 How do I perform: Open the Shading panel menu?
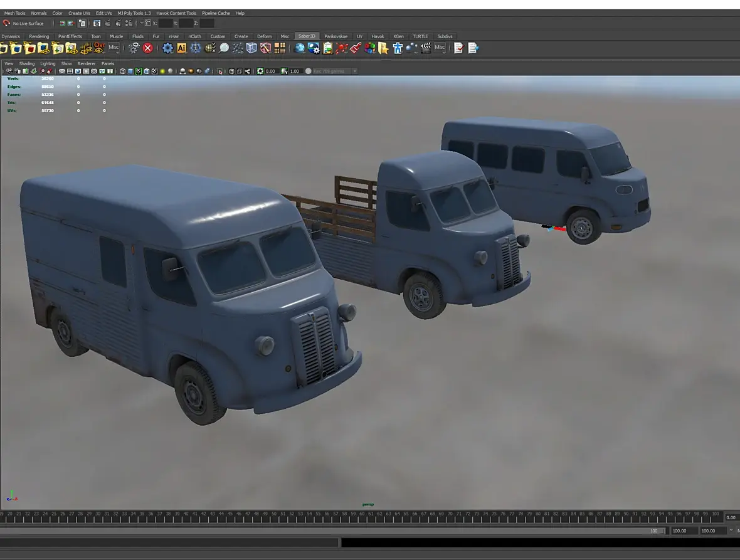click(x=27, y=63)
